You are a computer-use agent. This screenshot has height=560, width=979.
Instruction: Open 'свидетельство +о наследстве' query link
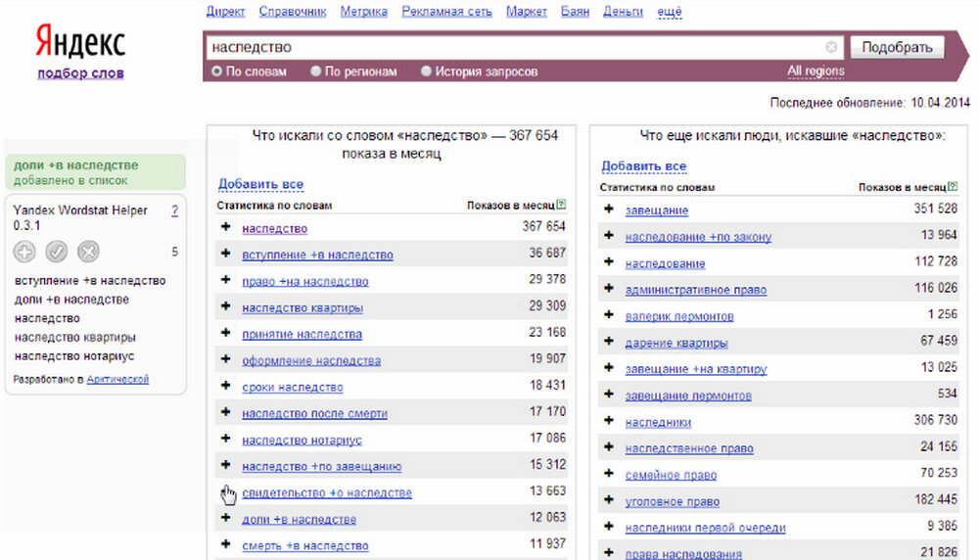[x=327, y=492]
